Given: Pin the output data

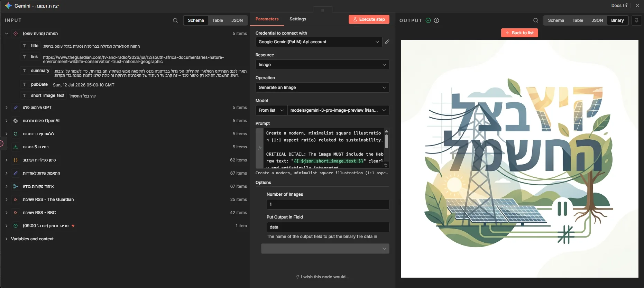Looking at the screenshot, I should pyautogui.click(x=637, y=20).
